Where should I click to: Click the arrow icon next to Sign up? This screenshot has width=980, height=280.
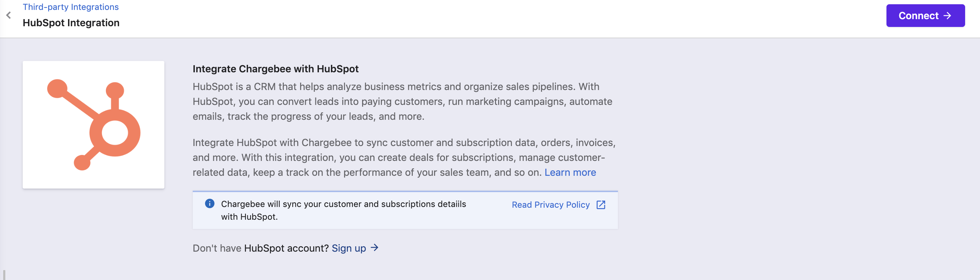374,248
